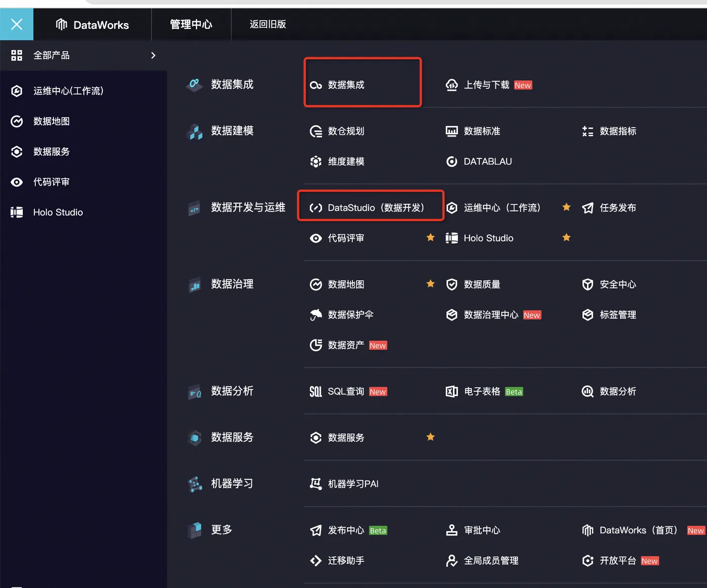The height and width of the screenshot is (588, 707).
Task: Toggle 数据地图 favorite star
Action: pos(430,284)
